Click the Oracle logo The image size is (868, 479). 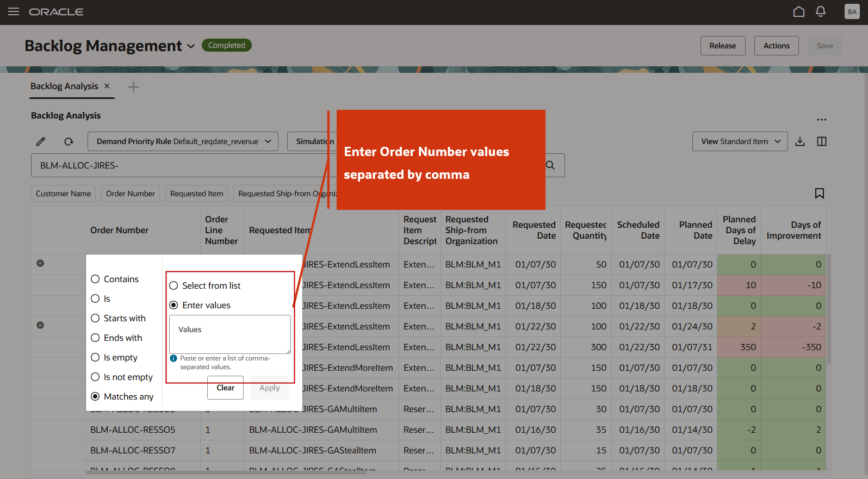point(56,11)
